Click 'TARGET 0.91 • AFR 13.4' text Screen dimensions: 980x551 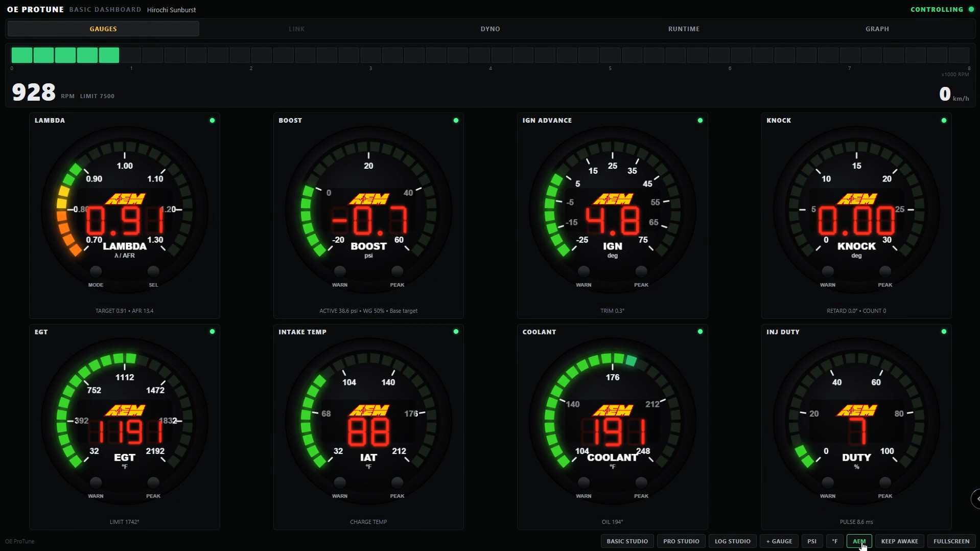tap(124, 311)
